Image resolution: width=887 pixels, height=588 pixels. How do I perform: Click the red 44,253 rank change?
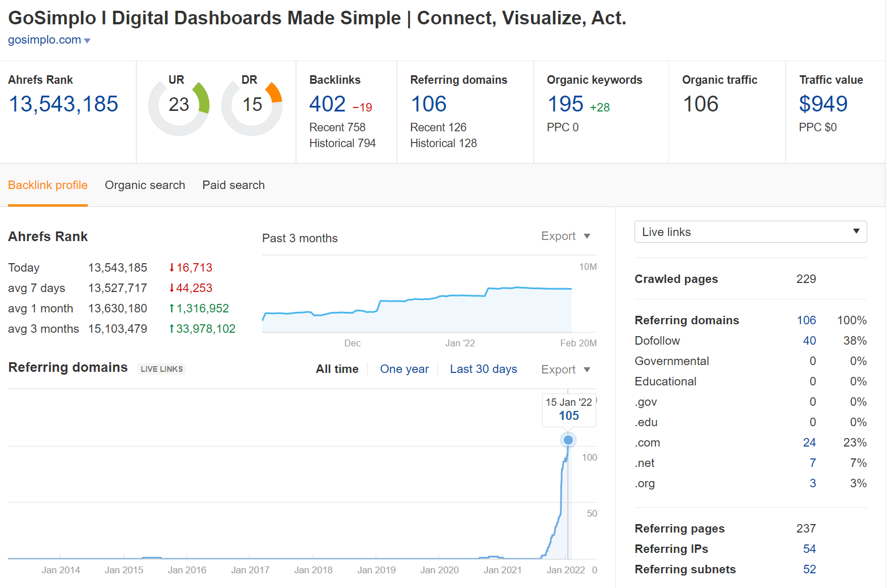tap(191, 288)
